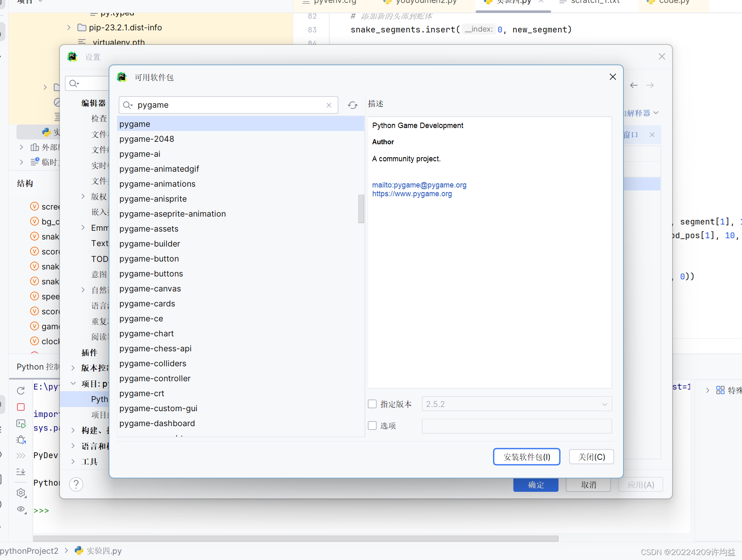Click the refresh package list icon
The width and height of the screenshot is (742, 560).
pyautogui.click(x=353, y=105)
